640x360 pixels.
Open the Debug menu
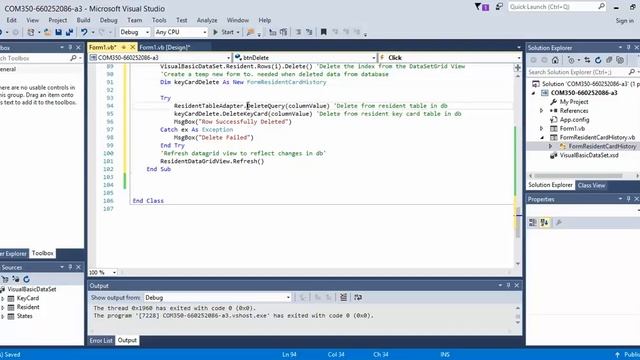109,20
